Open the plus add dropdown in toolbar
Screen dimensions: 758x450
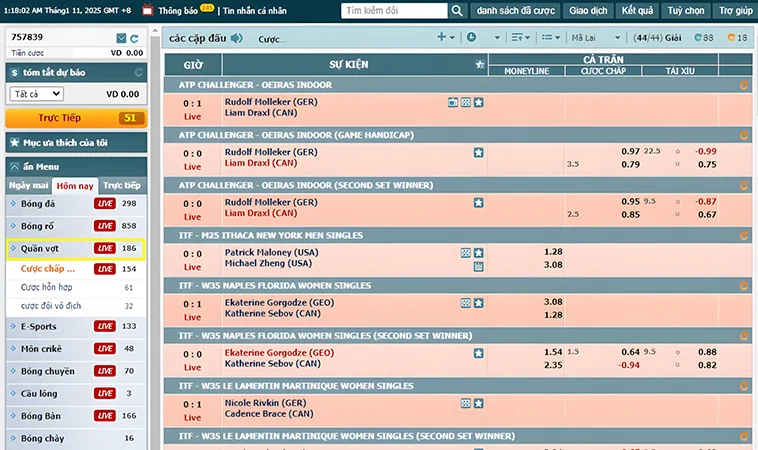[446, 37]
